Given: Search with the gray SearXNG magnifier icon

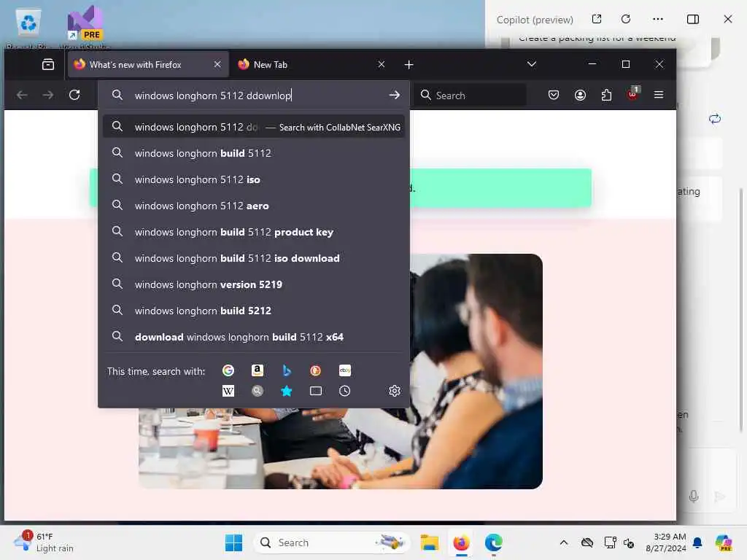Looking at the screenshot, I should click(x=258, y=391).
